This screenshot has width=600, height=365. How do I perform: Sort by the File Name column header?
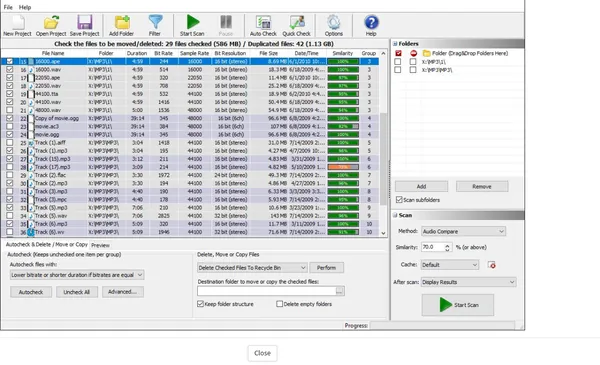tap(53, 53)
